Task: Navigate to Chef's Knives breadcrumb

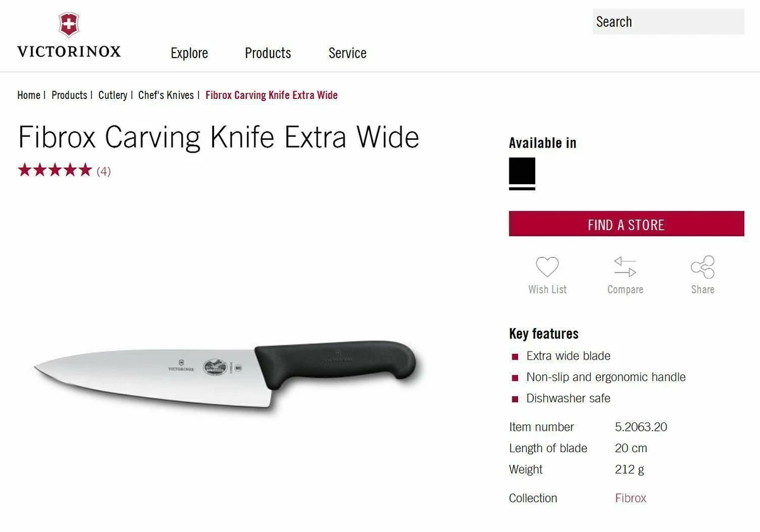Action: tap(166, 95)
